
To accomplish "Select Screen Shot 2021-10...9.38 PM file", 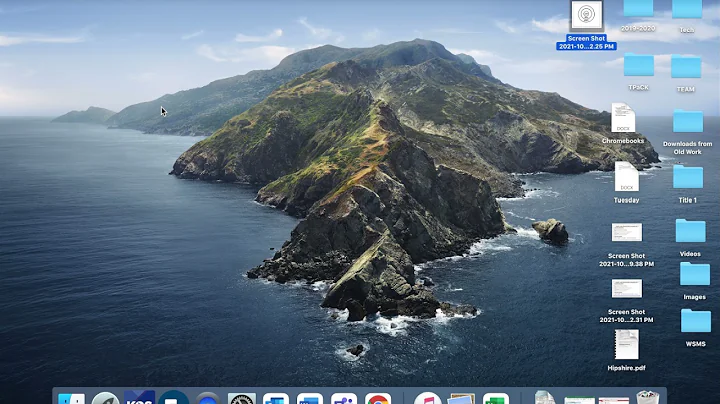I will point(627,245).
